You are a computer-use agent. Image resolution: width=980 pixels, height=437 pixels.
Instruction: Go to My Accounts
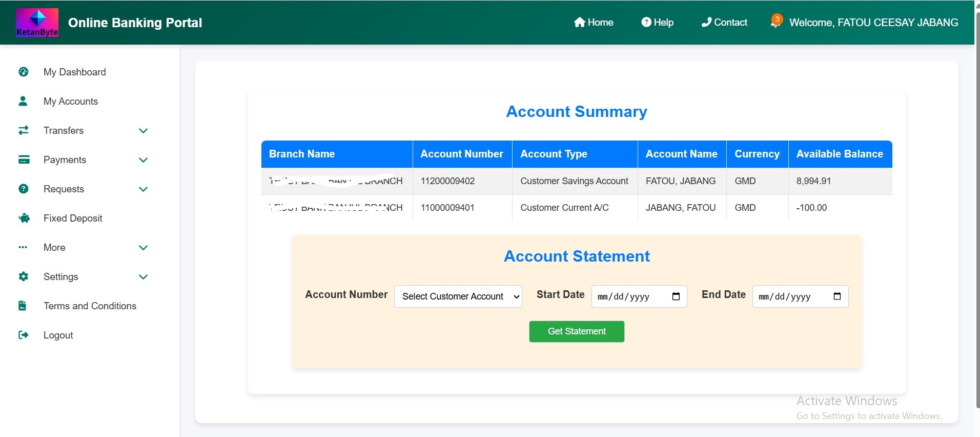pyautogui.click(x=71, y=101)
